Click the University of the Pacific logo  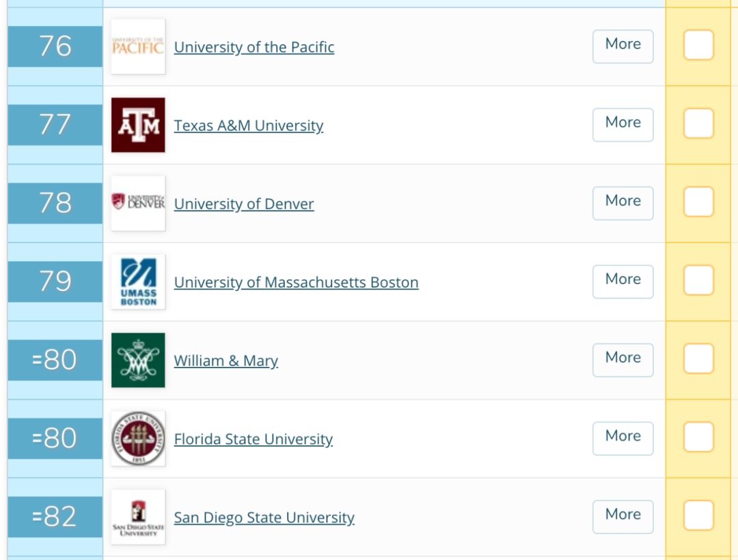pos(138,46)
